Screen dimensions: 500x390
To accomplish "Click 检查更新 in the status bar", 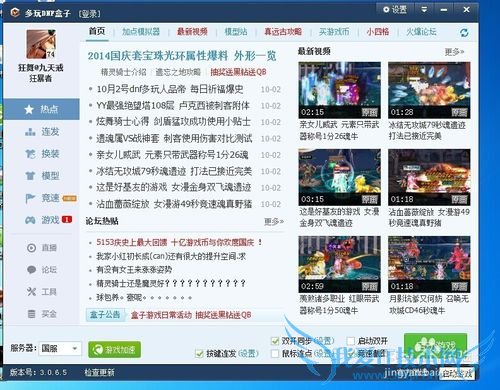I will point(99,372).
